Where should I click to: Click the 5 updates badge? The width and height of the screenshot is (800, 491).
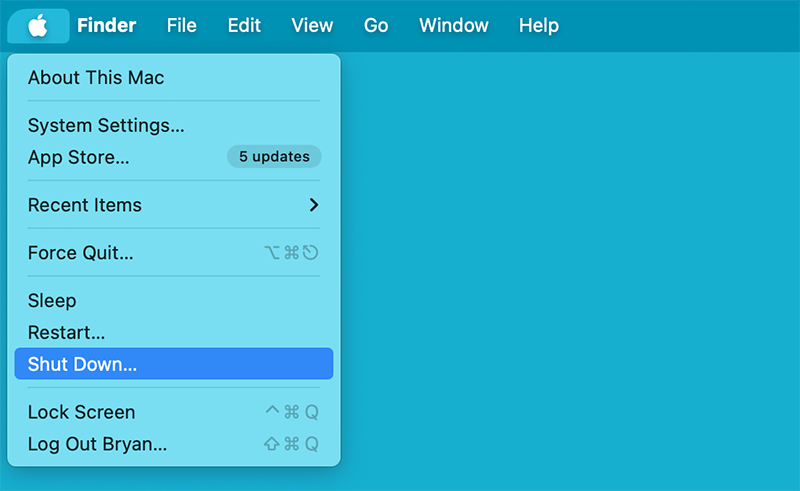pos(274,157)
